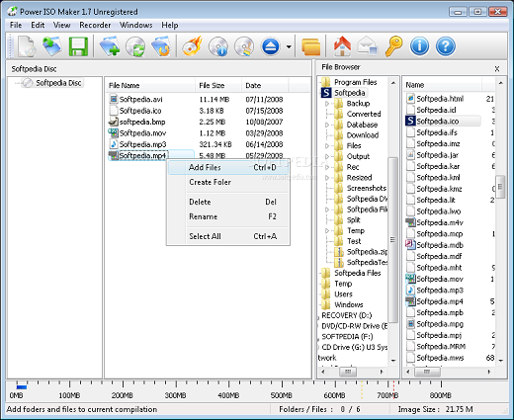The width and height of the screenshot is (514, 420).
Task: Select Softpedia.mdb file icon
Action: point(410,245)
